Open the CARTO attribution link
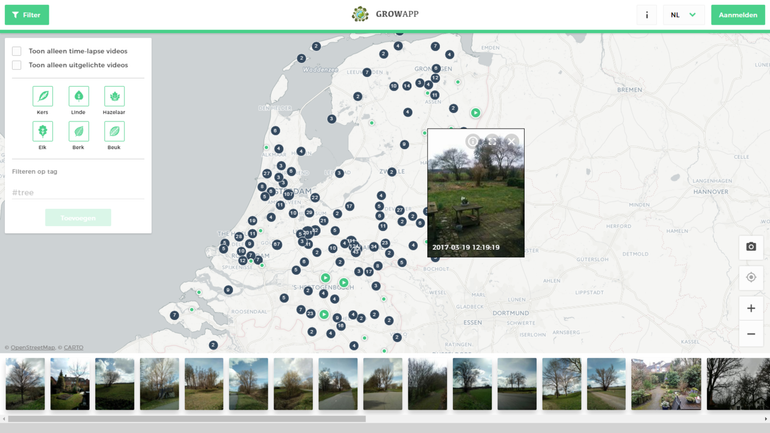This screenshot has width=770, height=433. [x=73, y=348]
